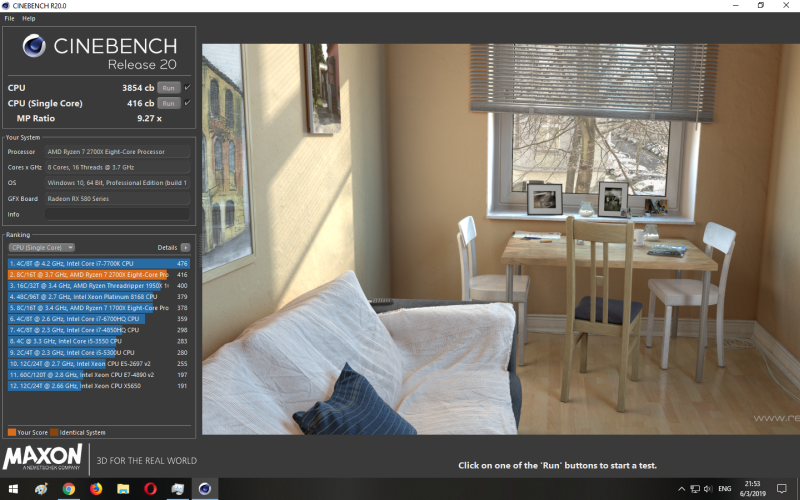
Task: Open the Paint app from taskbar
Action: coord(41,489)
